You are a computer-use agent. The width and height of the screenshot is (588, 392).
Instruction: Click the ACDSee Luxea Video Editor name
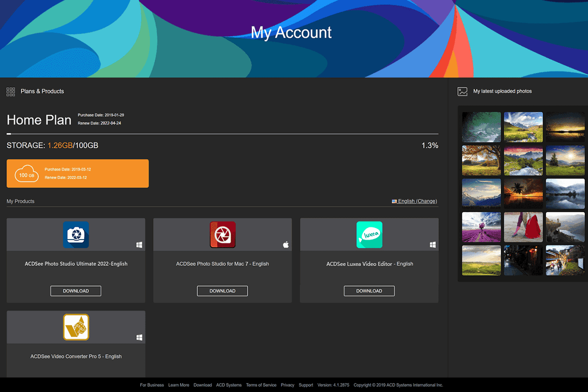click(x=369, y=264)
